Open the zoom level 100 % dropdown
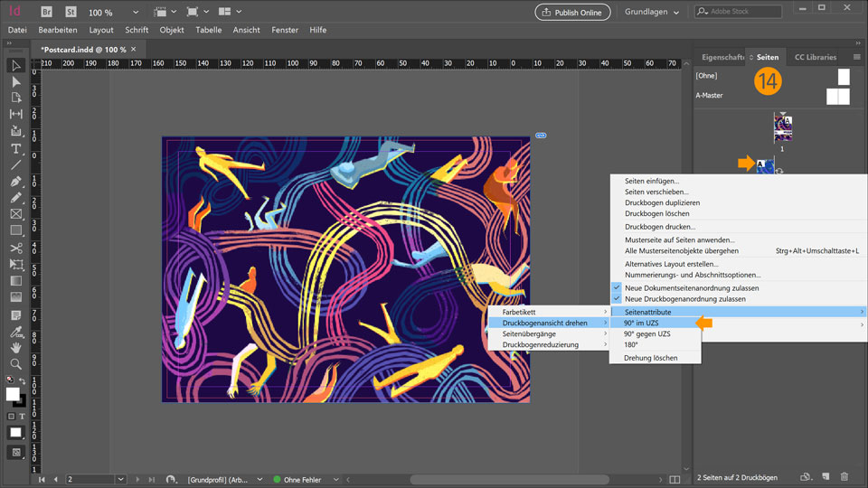This screenshot has width=868, height=488. tap(136, 13)
